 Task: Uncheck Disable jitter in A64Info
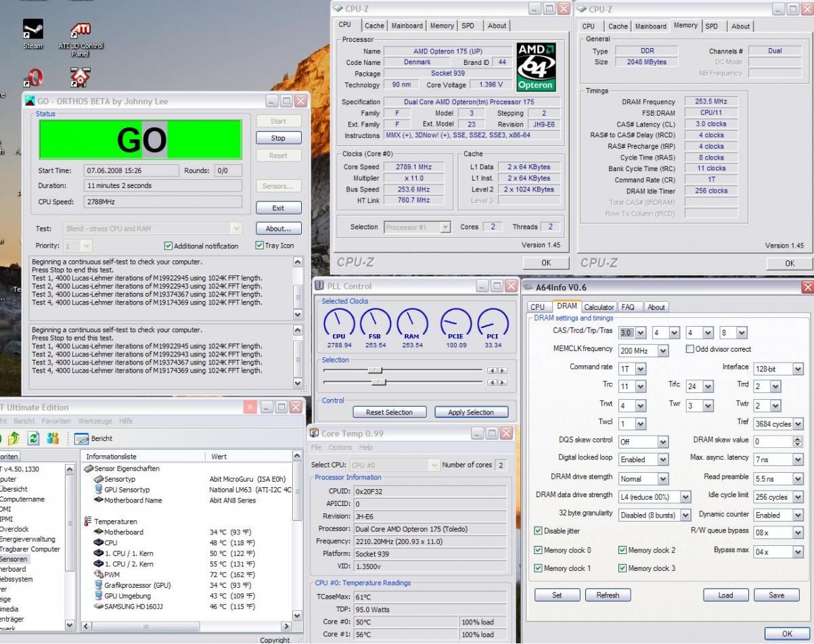tap(538, 531)
